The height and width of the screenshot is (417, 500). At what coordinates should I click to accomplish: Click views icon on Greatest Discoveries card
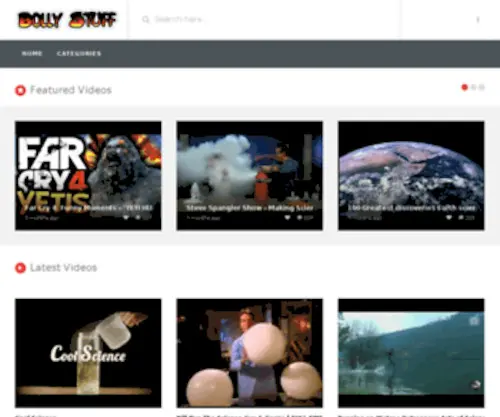[461, 218]
